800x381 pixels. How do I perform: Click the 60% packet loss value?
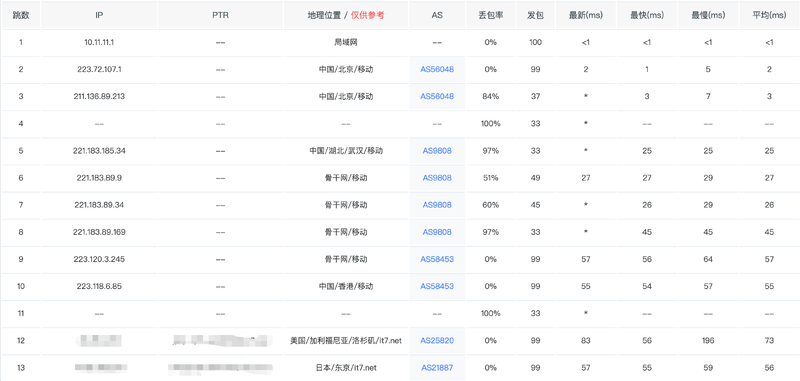[x=490, y=205]
